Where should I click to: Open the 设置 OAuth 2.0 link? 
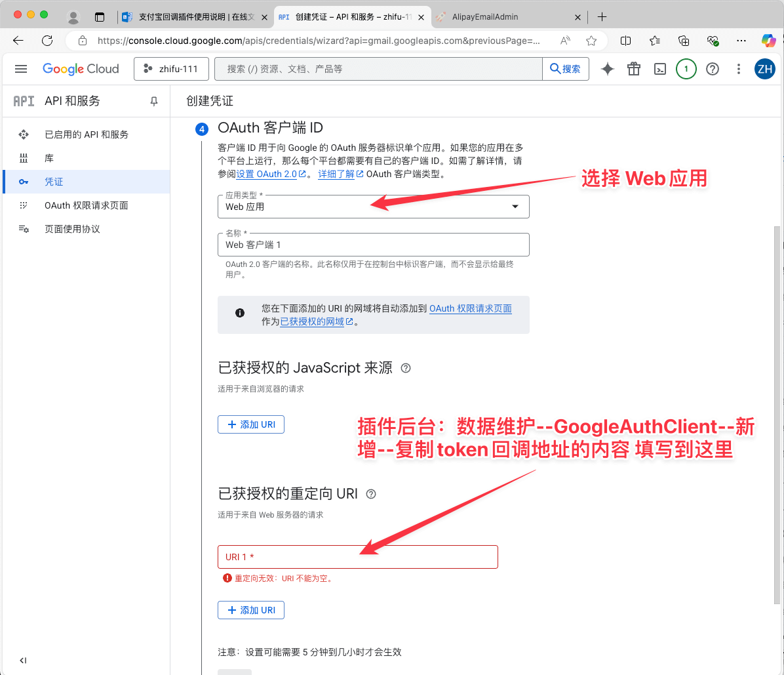271,174
